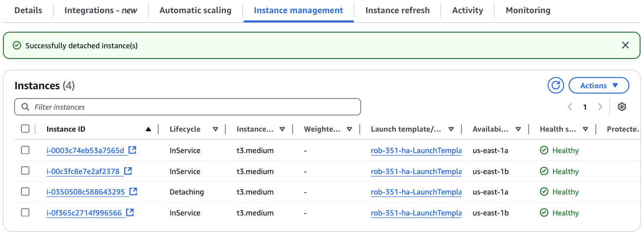Sort by Lifecycle column arrow
644x234 pixels.
point(215,129)
